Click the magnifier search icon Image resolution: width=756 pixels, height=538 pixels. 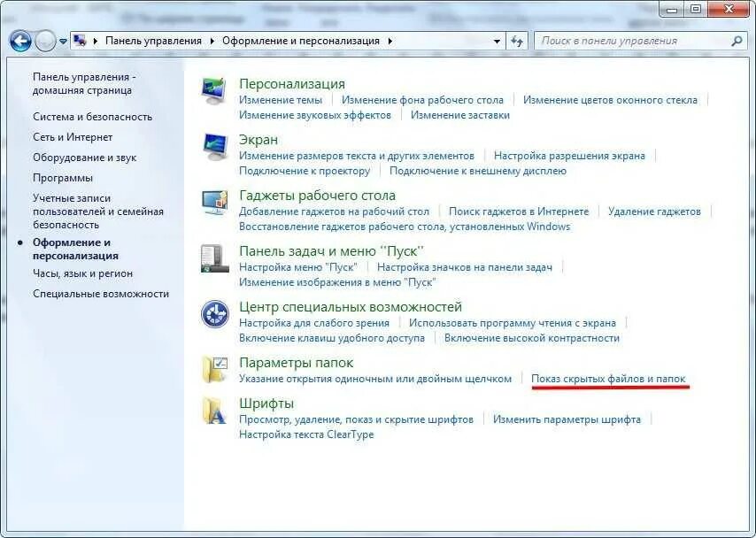coord(737,41)
